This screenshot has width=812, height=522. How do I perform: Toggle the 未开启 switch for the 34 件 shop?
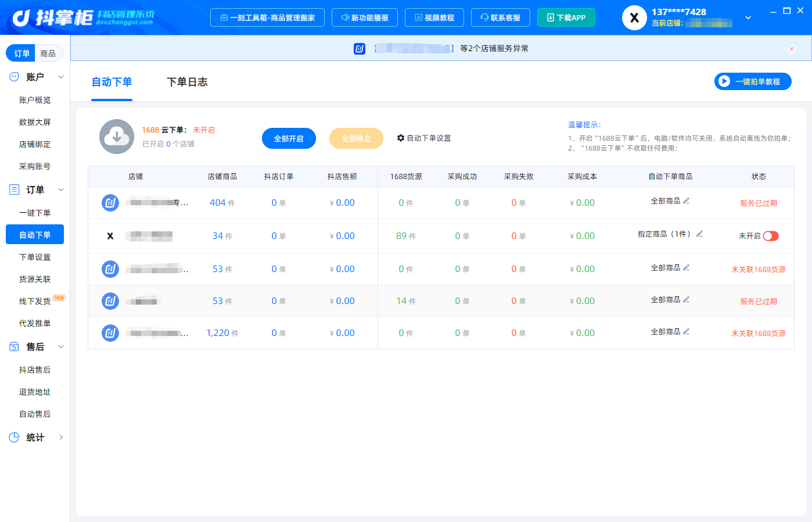[771, 236]
